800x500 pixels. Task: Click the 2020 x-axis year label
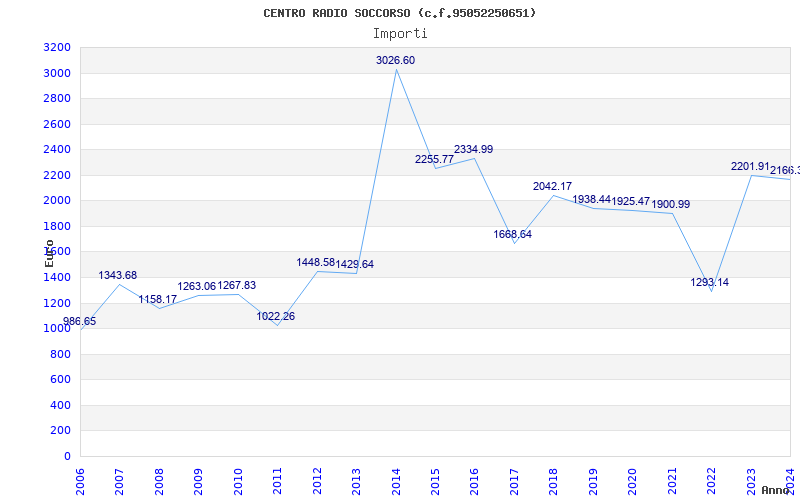point(633,482)
